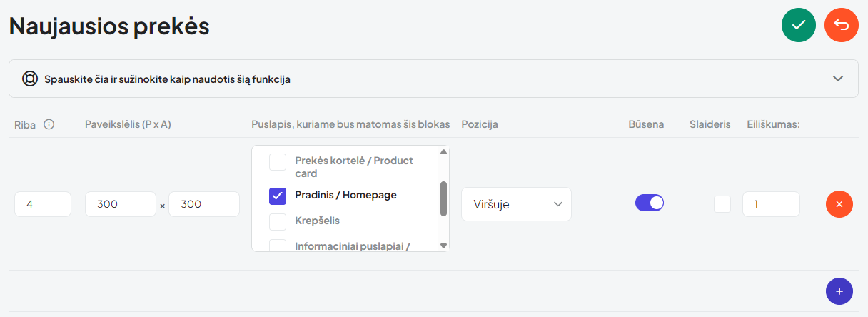Check the Krepšelis checkbox
The image size is (868, 317).
(x=278, y=222)
